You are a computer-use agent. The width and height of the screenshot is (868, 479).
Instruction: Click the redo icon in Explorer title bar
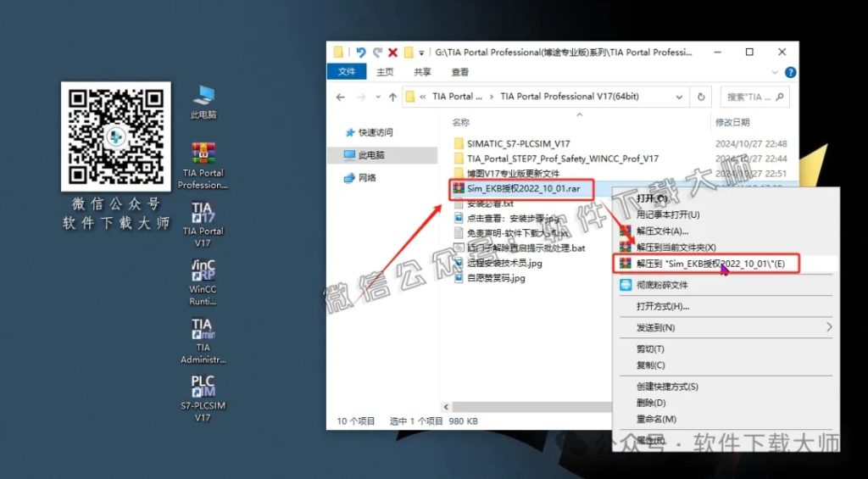(x=377, y=52)
